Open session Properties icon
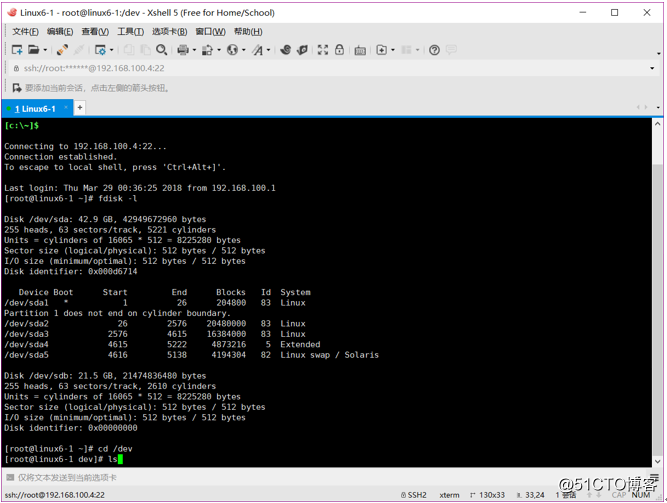Viewport: 667px width, 503px height. 100,50
